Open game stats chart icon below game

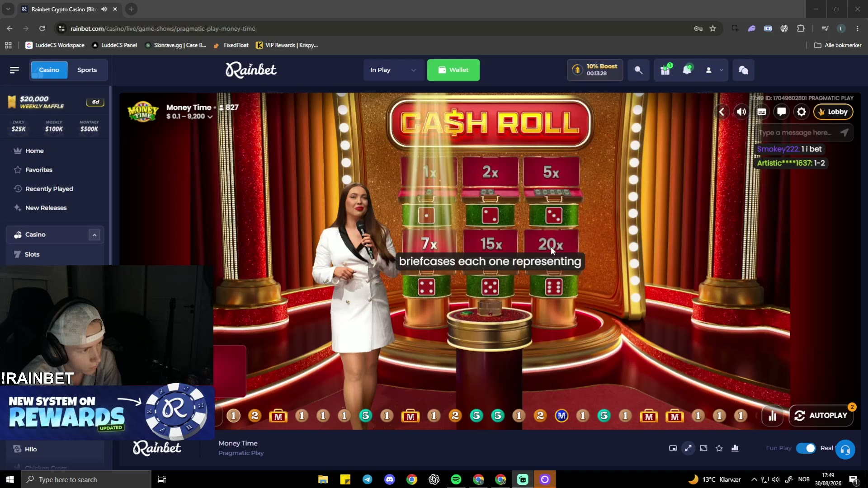click(735, 448)
